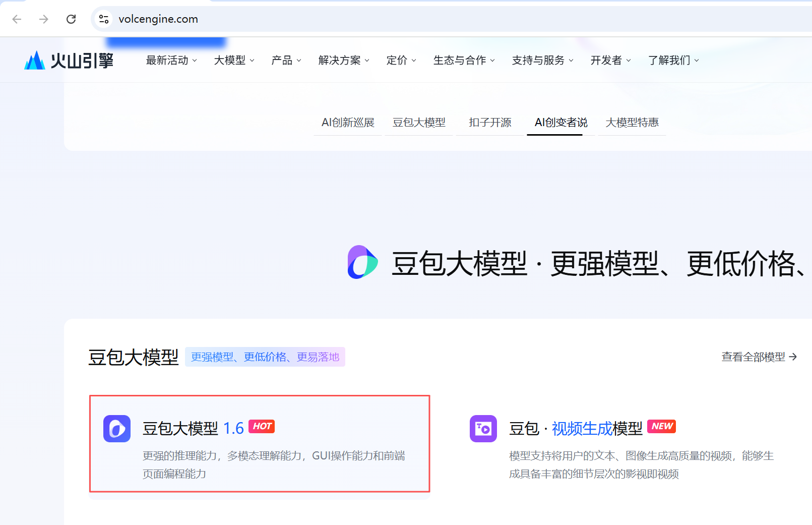Click arrow beside 查看全部模型
This screenshot has height=525, width=812.
point(793,357)
